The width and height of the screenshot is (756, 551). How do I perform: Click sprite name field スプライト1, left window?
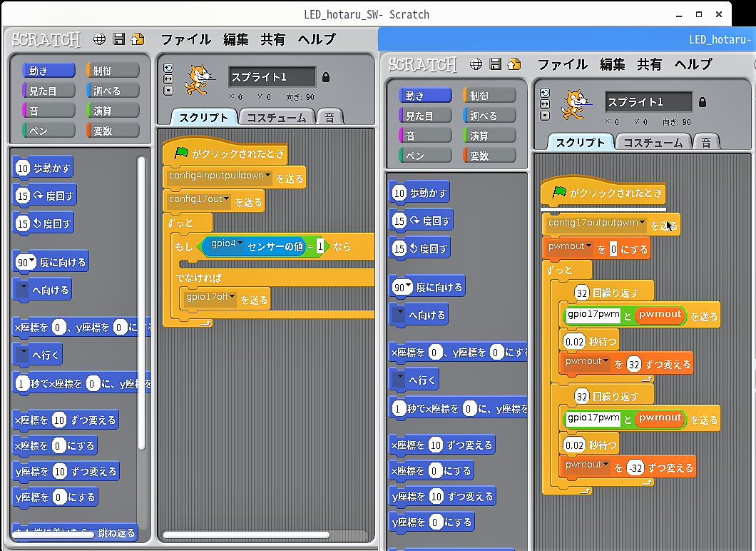pos(272,77)
